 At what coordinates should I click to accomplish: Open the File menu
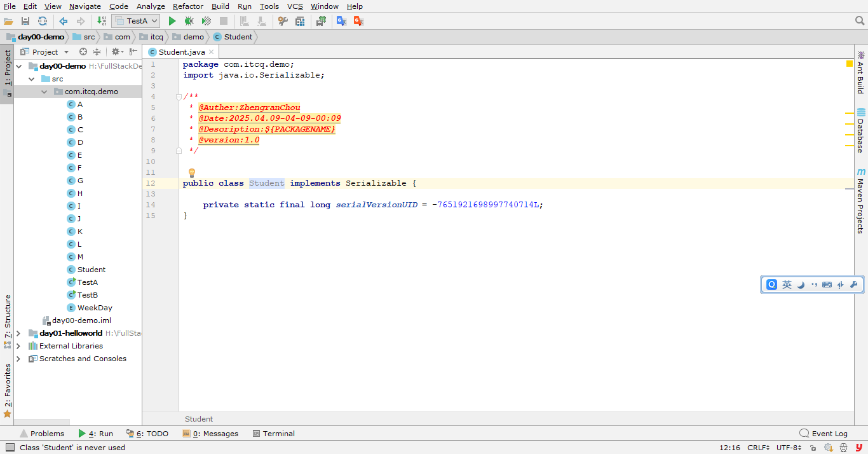pos(10,6)
